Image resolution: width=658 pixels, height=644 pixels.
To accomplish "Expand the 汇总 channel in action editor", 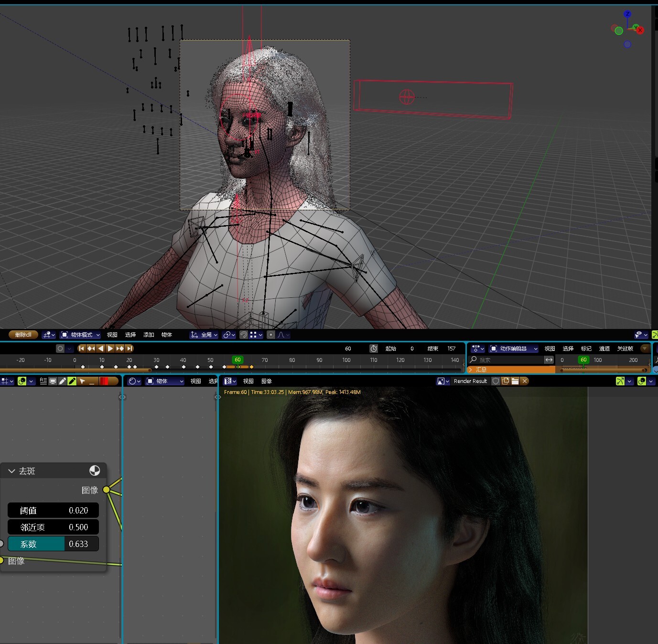I will [x=471, y=369].
